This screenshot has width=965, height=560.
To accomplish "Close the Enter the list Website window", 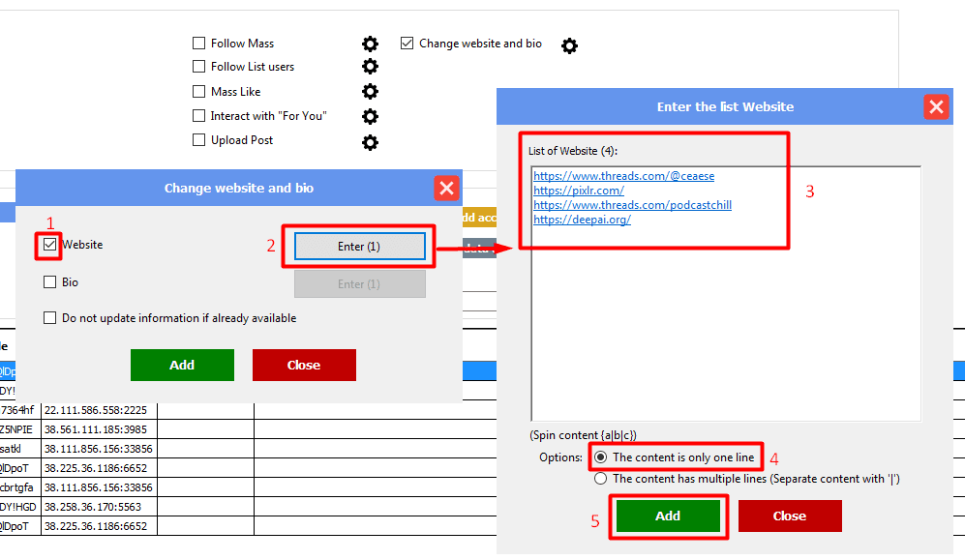I will tap(936, 107).
